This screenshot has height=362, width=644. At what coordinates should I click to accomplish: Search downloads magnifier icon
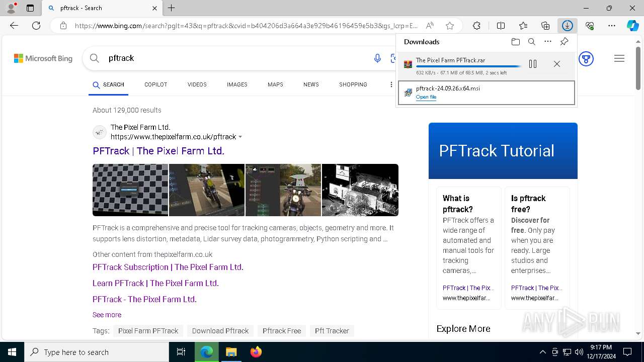point(532,42)
